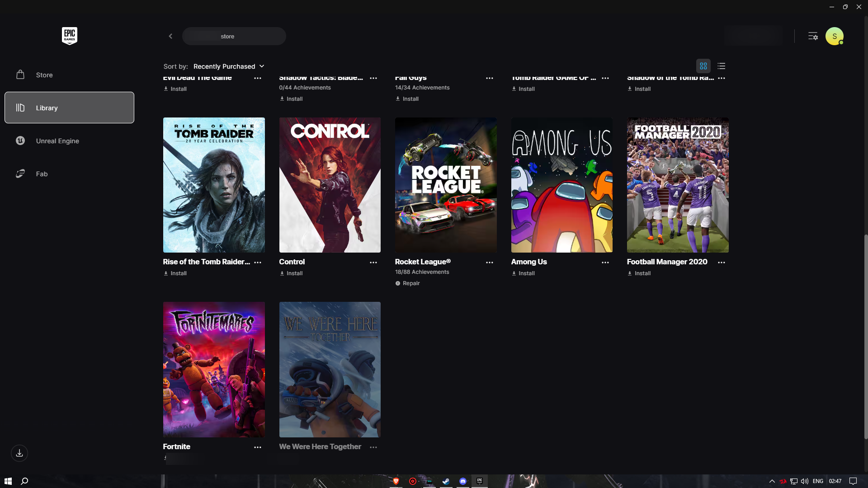Viewport: 868px width, 488px height.
Task: Open more options for Among Us
Action: coord(605,263)
